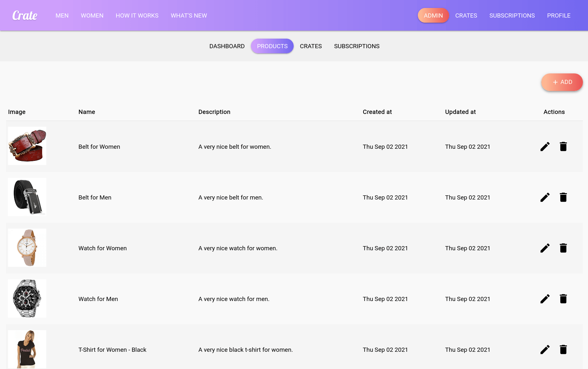Click 'A very nice watch for women.' description
588x369 pixels.
pos(238,248)
